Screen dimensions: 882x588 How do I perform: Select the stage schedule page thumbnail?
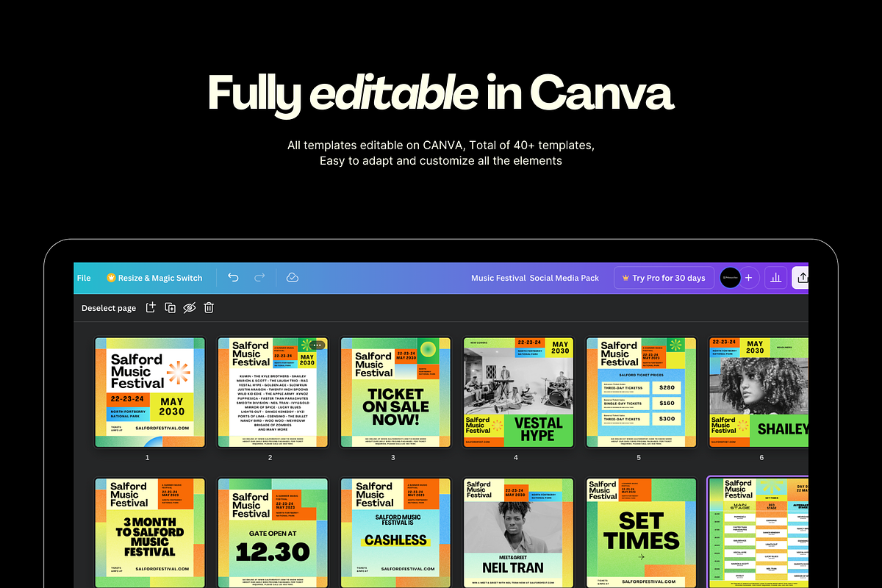click(759, 533)
